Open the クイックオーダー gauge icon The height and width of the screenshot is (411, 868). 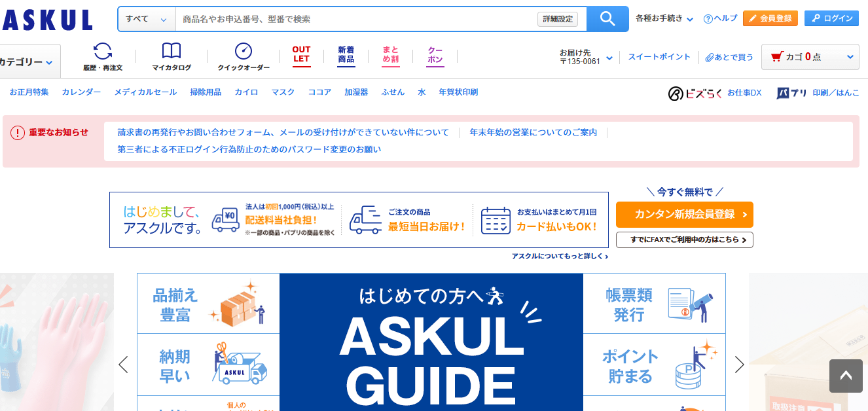click(244, 52)
